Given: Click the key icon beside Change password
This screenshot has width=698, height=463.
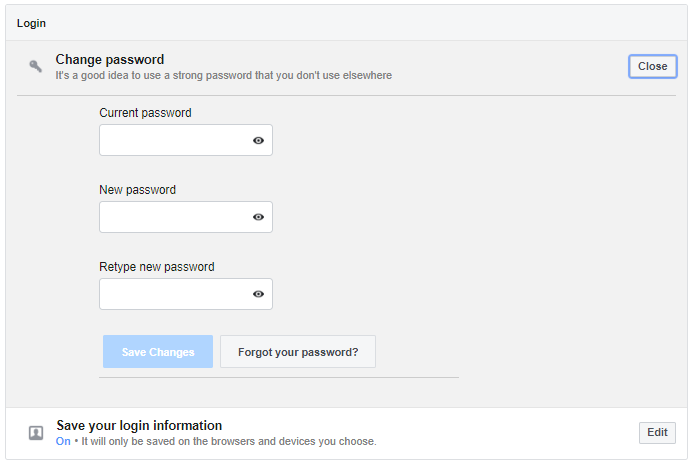Looking at the screenshot, I should 36,66.
